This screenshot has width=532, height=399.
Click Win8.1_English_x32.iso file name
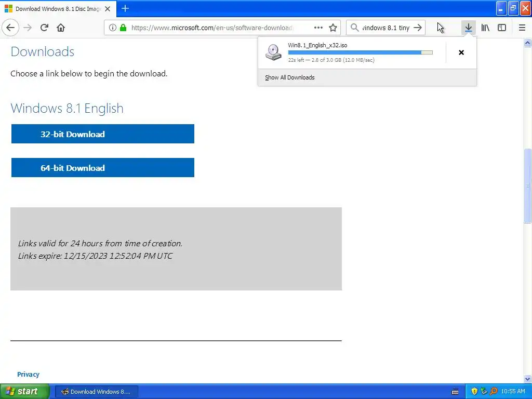pos(317,45)
